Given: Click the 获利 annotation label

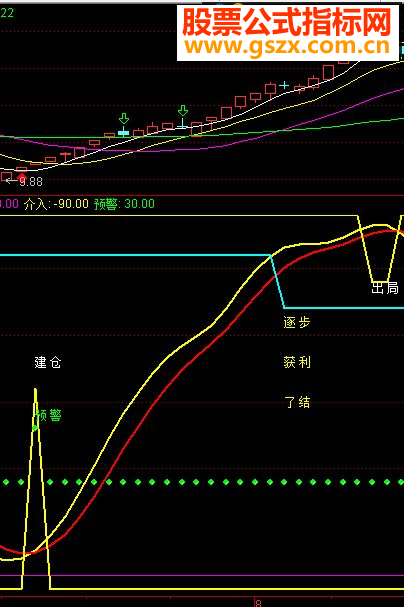Looking at the screenshot, I should point(297,362).
